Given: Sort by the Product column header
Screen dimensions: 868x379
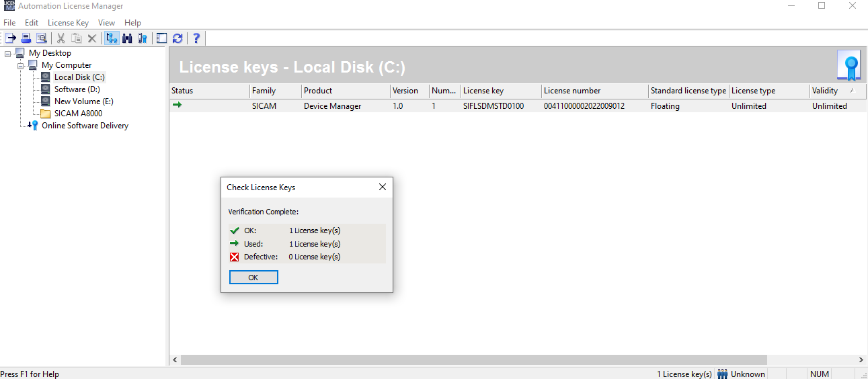Looking at the screenshot, I should (346, 91).
